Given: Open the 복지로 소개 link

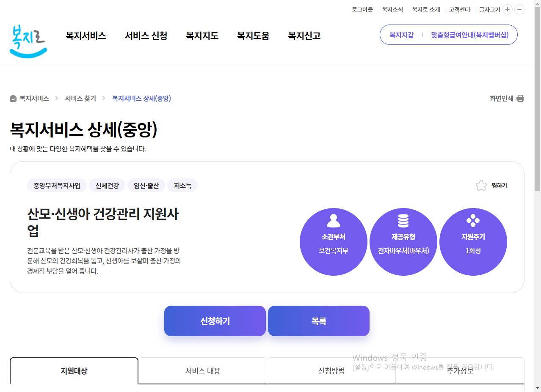Looking at the screenshot, I should (426, 9).
